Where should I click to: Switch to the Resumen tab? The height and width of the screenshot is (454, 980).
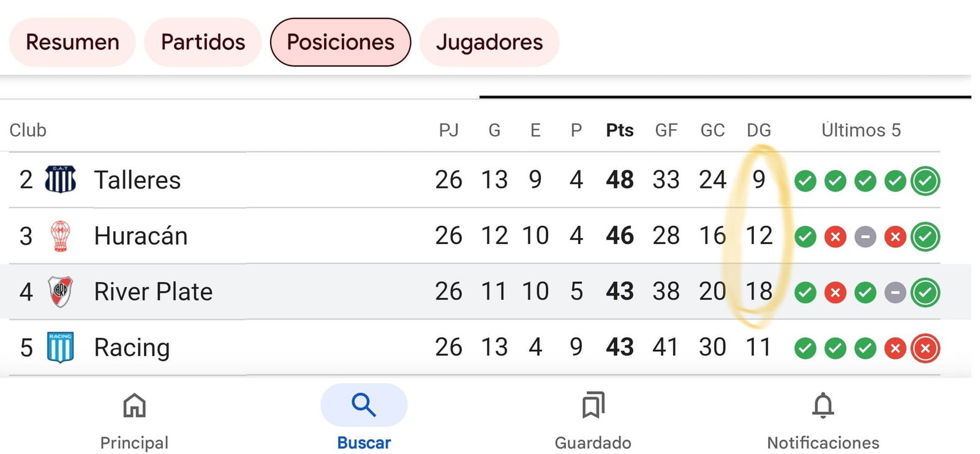tap(72, 42)
